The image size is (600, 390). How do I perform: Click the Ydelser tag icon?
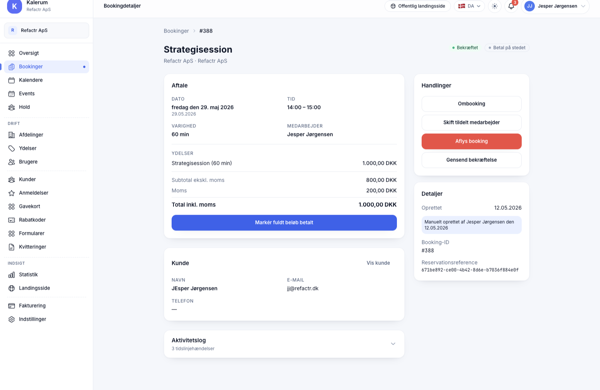(x=11, y=148)
